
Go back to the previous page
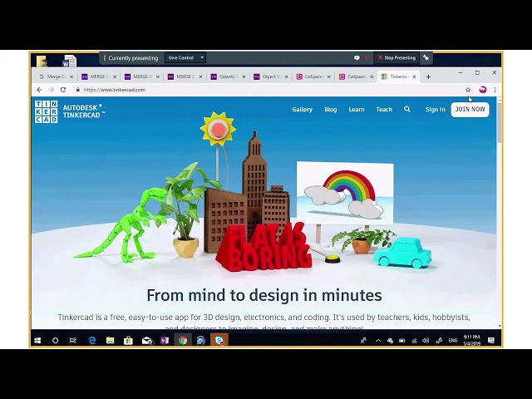[x=39, y=90]
